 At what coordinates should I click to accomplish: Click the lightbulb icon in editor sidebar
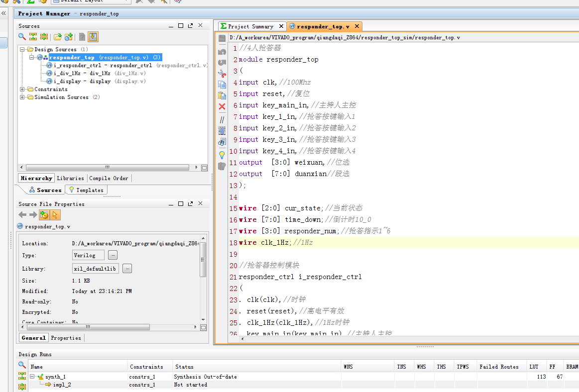point(222,155)
